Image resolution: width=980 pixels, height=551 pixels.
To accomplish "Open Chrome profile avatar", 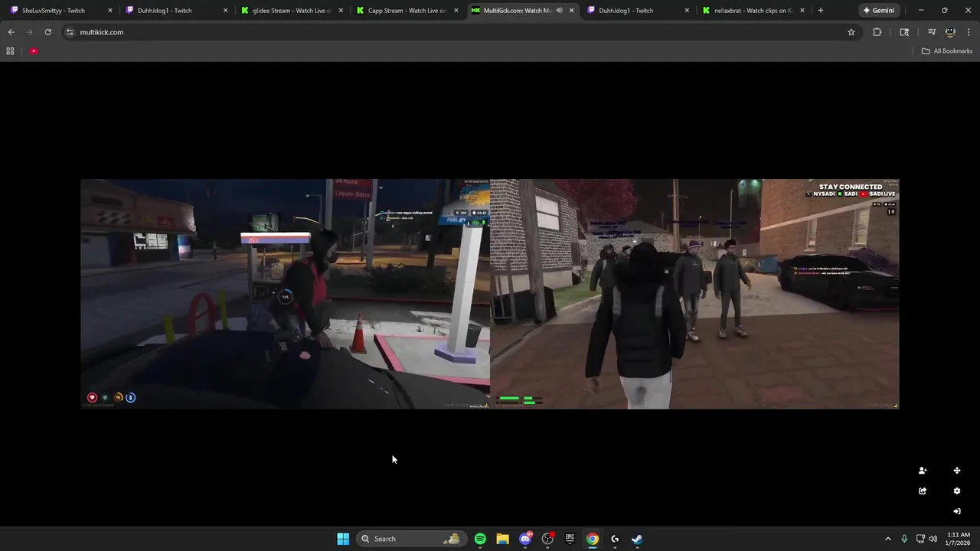I will point(950,32).
